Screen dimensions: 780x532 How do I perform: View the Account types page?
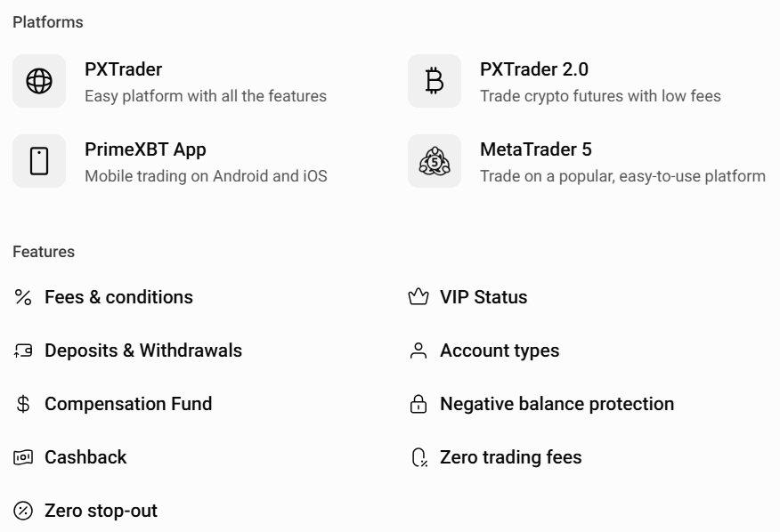click(499, 351)
